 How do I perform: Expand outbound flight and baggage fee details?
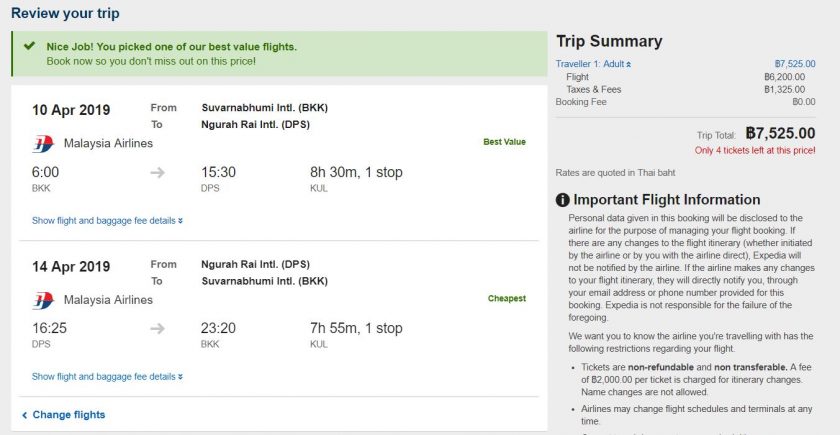point(107,221)
